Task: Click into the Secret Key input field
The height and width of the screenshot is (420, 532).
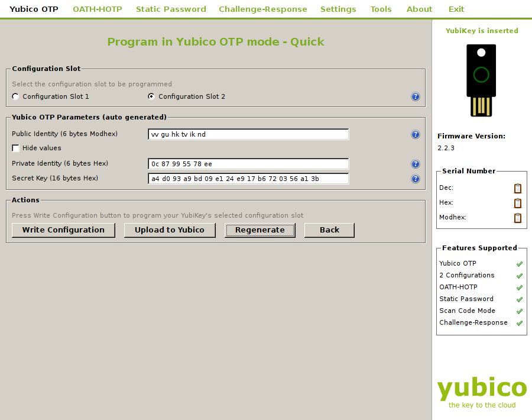Action: pyautogui.click(x=248, y=179)
